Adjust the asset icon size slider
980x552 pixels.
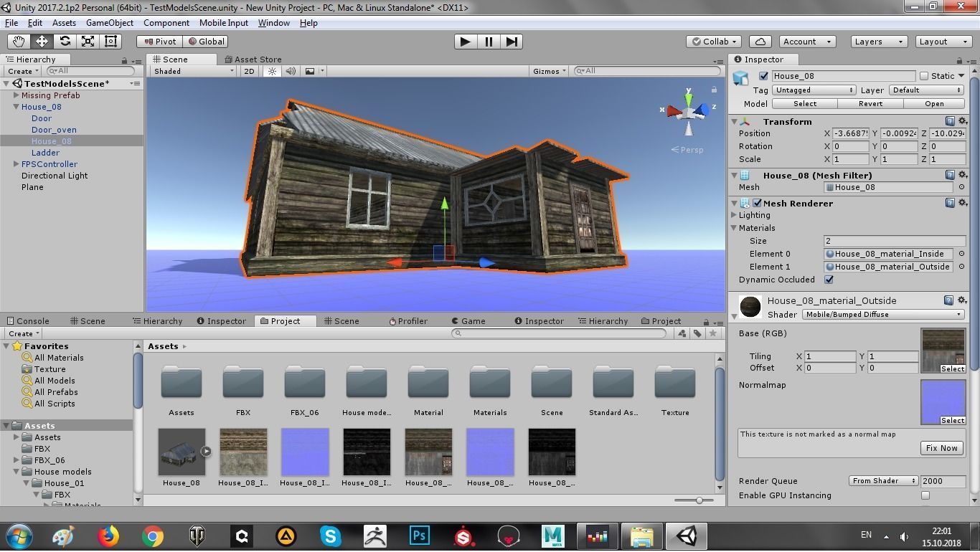click(x=699, y=500)
